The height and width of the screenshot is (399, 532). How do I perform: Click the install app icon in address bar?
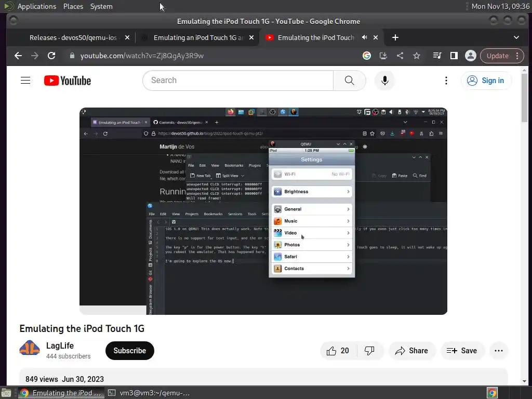[383, 56]
